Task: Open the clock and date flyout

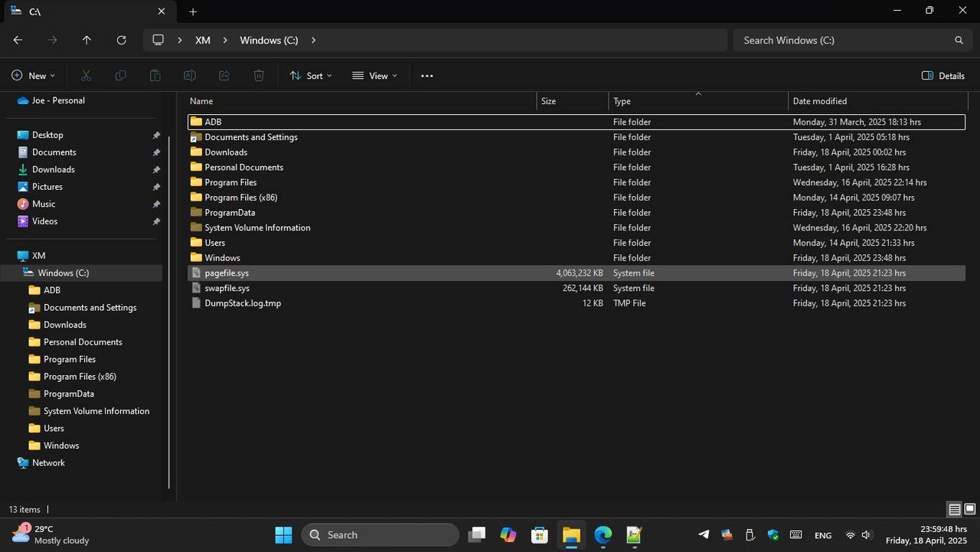Action: click(x=926, y=534)
